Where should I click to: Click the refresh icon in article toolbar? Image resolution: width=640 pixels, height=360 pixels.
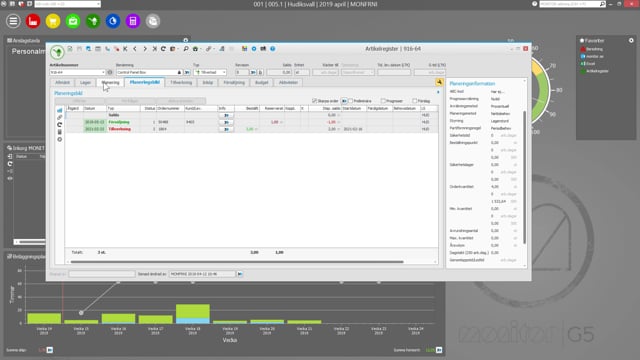coord(163,49)
